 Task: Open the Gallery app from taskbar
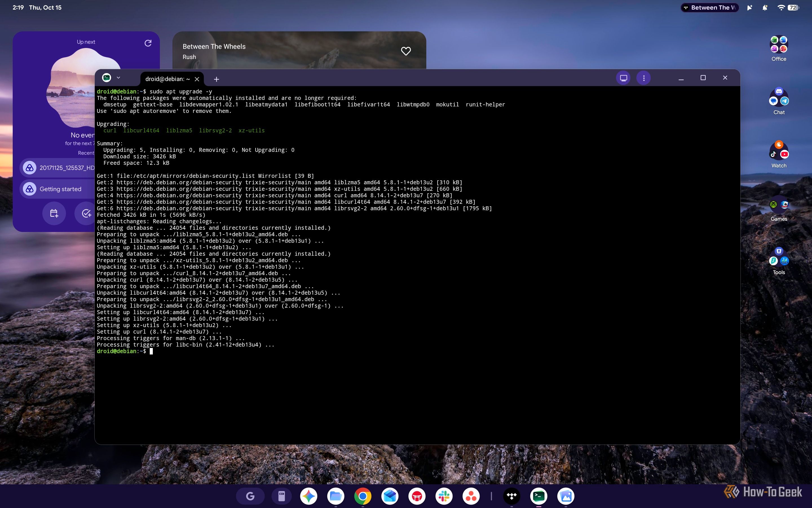(566, 496)
